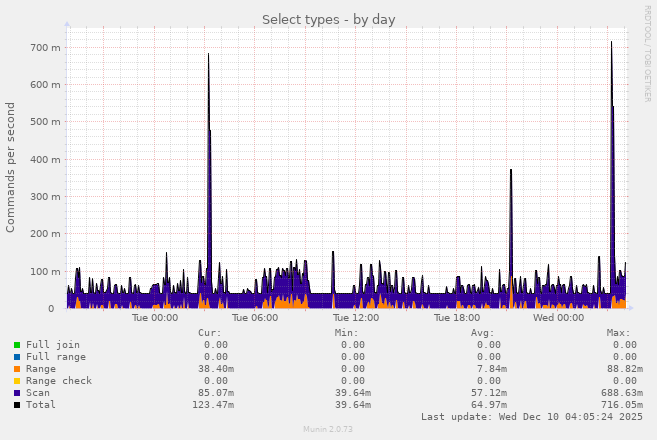The width and height of the screenshot is (657, 440).
Task: Click the 'Max:' column header
Action: coord(618,332)
